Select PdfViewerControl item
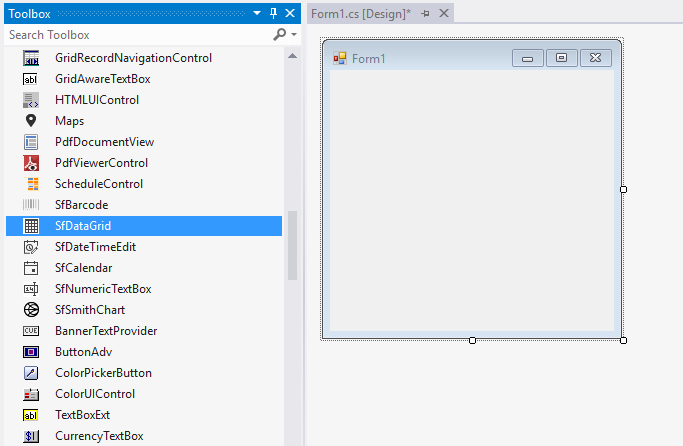The image size is (683, 446). point(144,163)
